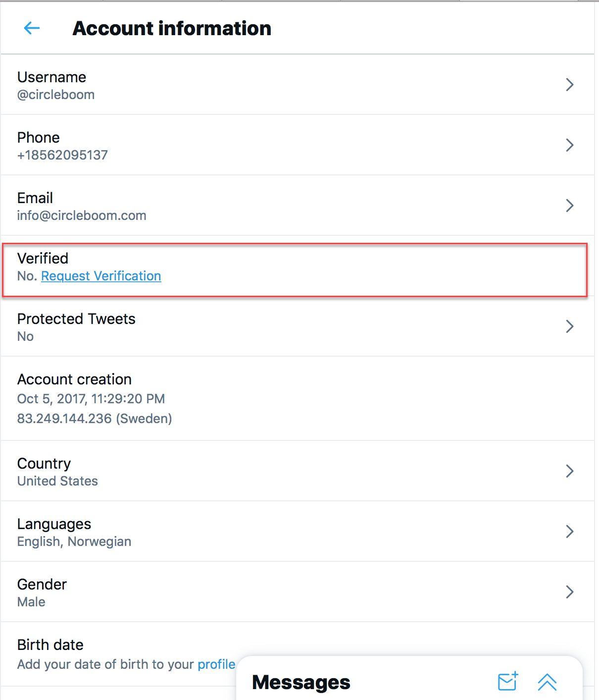Click Protected Tweets row to enable protection
The height and width of the screenshot is (700, 599).
297,326
